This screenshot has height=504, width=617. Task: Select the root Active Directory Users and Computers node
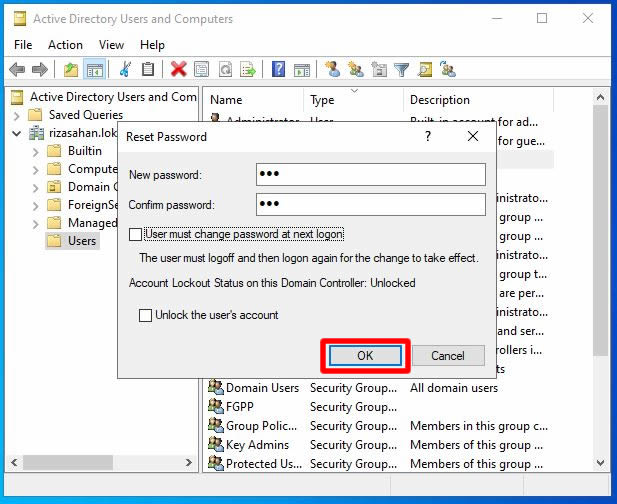tap(113, 97)
